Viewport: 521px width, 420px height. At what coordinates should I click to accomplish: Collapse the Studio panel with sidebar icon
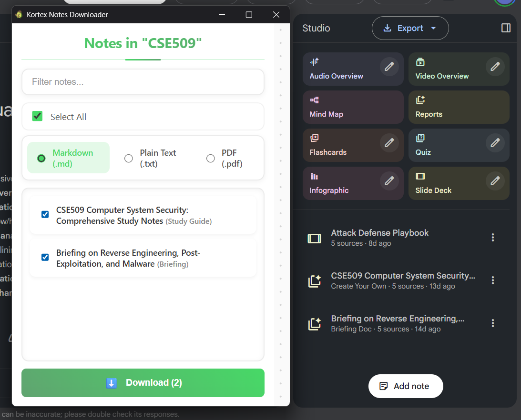pos(506,28)
